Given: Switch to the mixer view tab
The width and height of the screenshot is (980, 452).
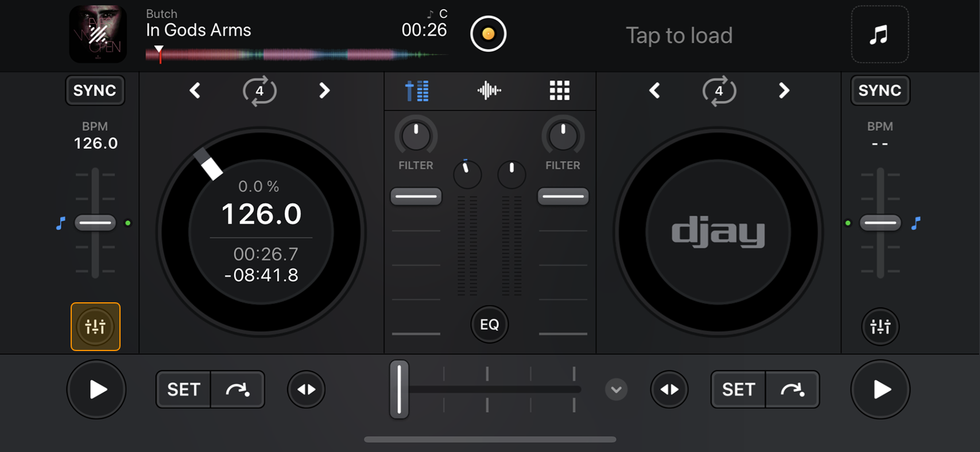Looking at the screenshot, I should [x=417, y=91].
